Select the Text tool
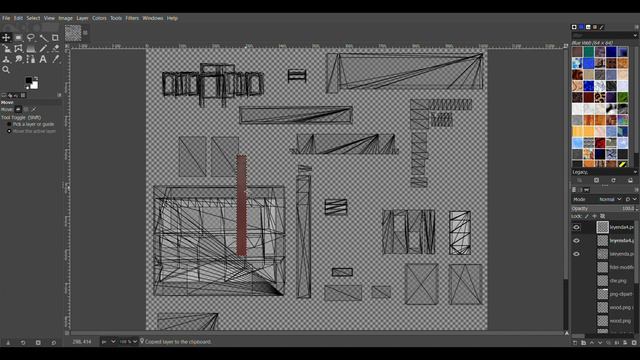Image resolution: width=640 pixels, height=360 pixels. pyautogui.click(x=43, y=59)
